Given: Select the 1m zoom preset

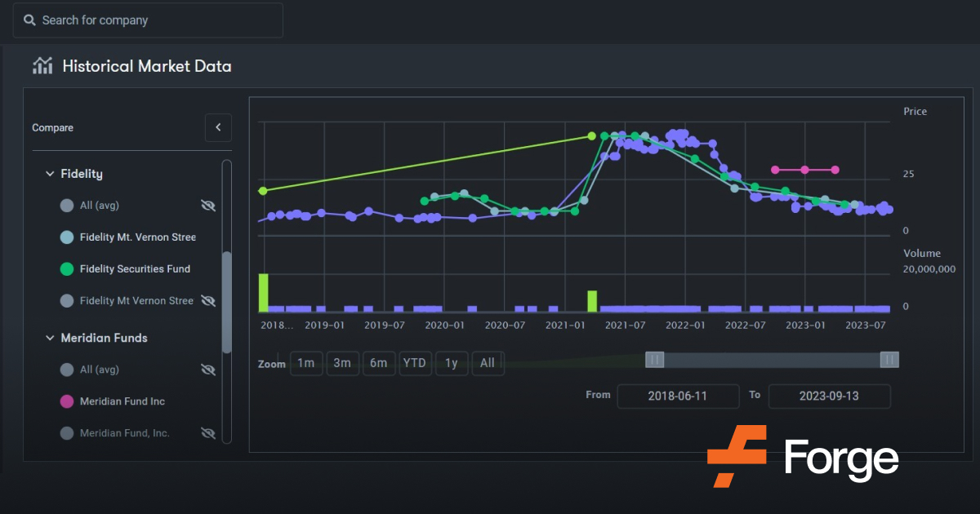Looking at the screenshot, I should pos(306,363).
